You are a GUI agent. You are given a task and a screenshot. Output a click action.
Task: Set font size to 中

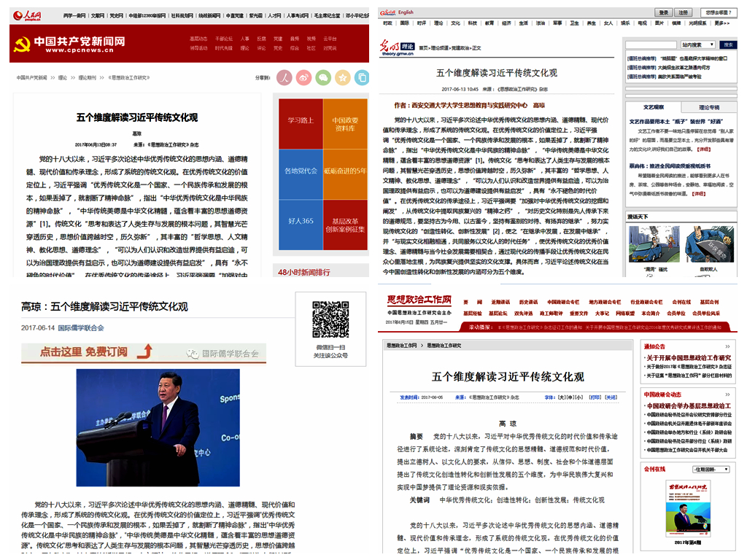571,397
